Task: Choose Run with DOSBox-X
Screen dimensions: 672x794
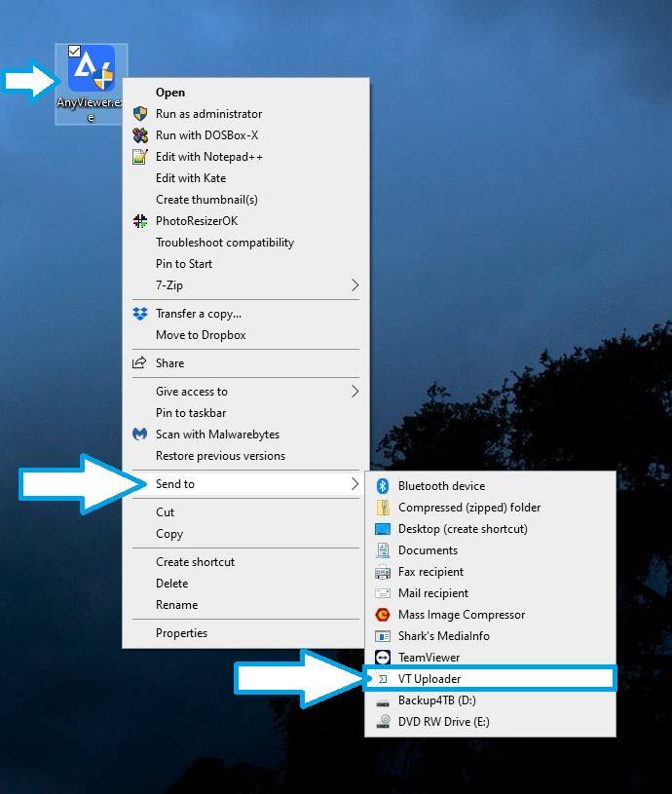Action: pos(246,135)
